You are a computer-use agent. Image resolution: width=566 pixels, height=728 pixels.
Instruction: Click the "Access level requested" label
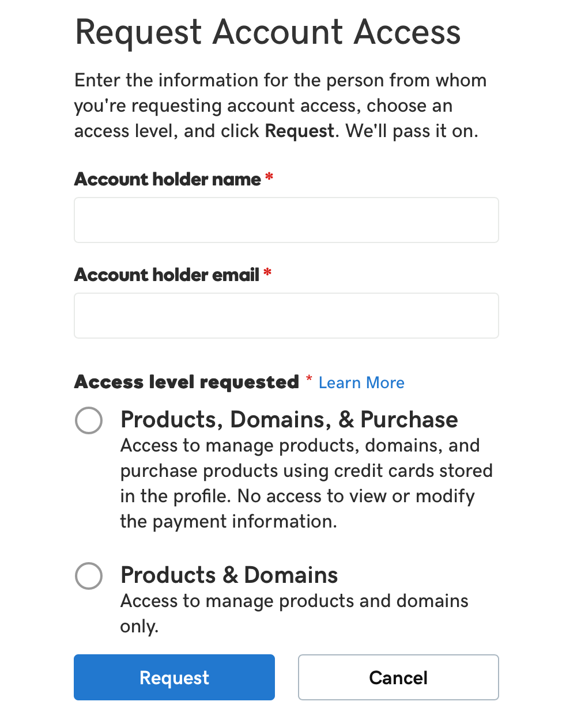click(186, 382)
